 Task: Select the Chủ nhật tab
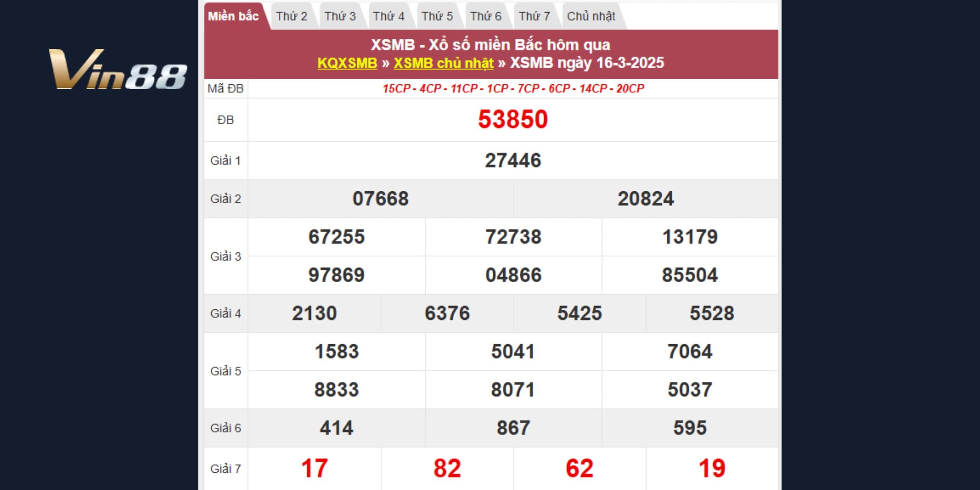(x=591, y=16)
